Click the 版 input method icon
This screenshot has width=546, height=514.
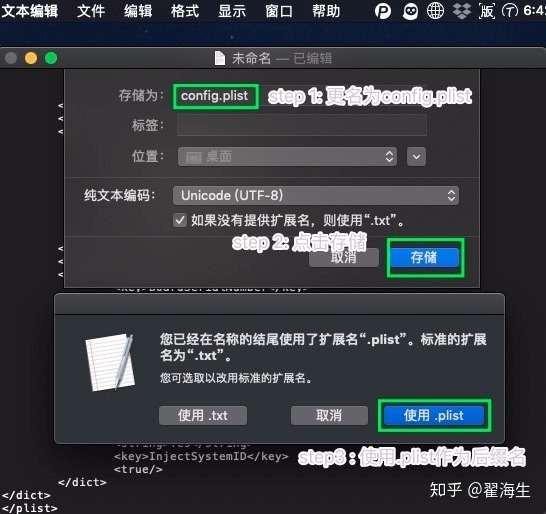pos(487,11)
